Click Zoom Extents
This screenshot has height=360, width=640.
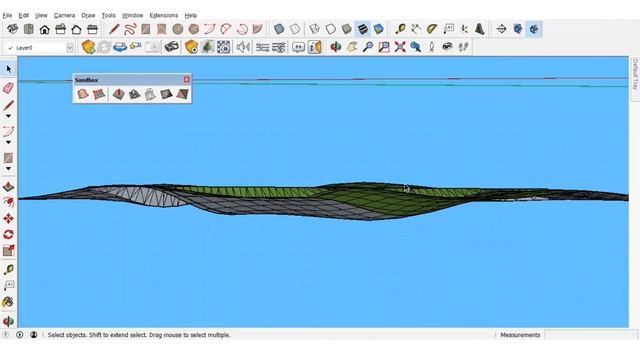pyautogui.click(x=400, y=47)
